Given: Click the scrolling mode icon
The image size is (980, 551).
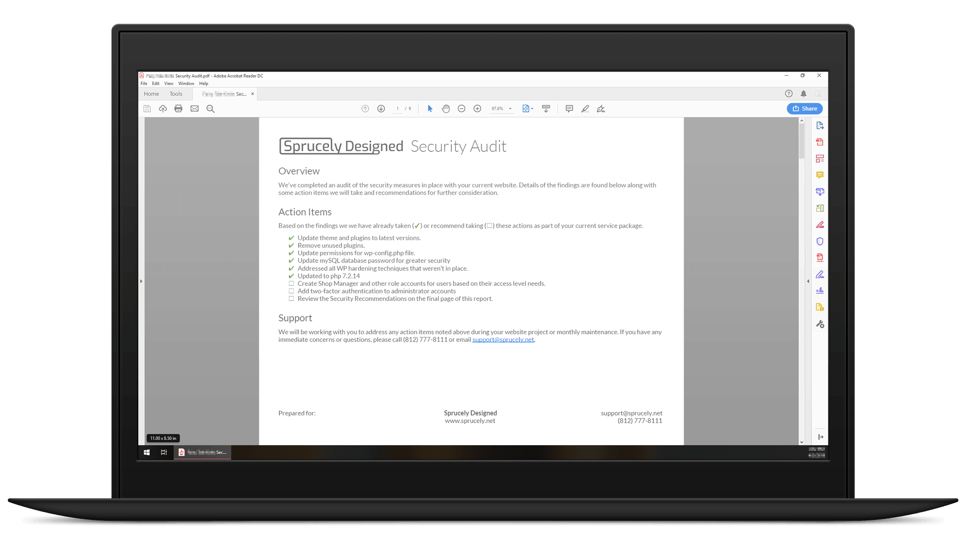Looking at the screenshot, I should (x=546, y=109).
